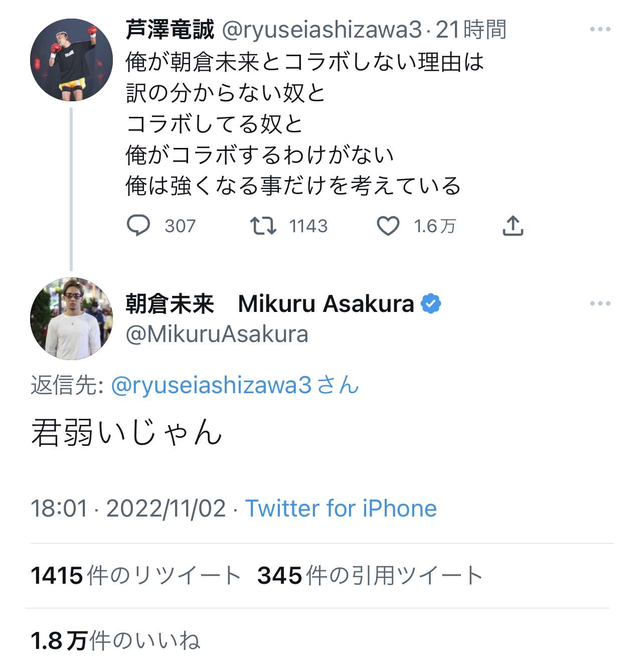Open Mikuru Asakura's profile picture
This screenshot has height=669, width=644.
[x=71, y=318]
